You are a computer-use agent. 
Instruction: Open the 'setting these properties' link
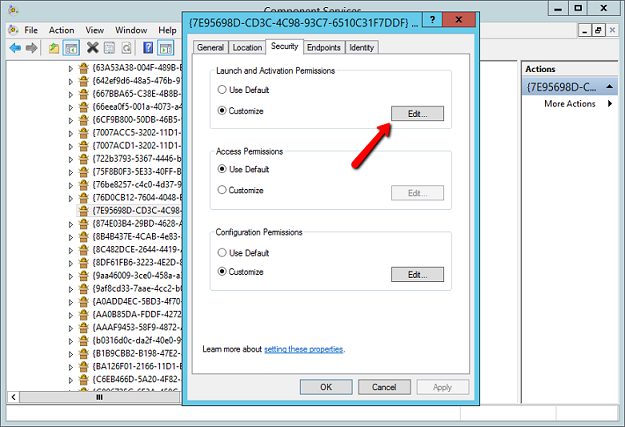[303, 349]
